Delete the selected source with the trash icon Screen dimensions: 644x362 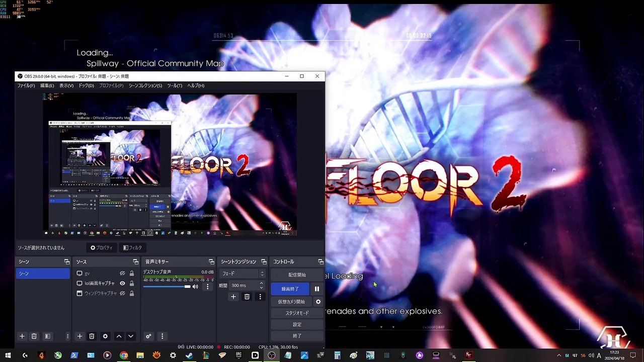pos(92,336)
